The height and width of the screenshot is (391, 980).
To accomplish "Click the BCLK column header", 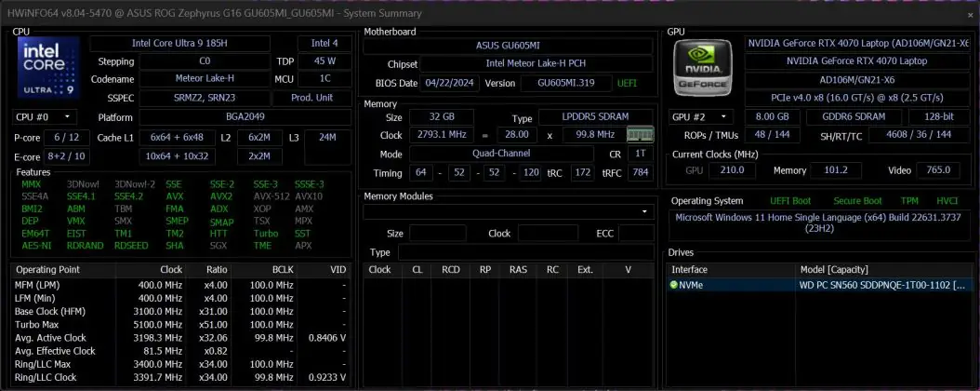I will click(x=264, y=270).
